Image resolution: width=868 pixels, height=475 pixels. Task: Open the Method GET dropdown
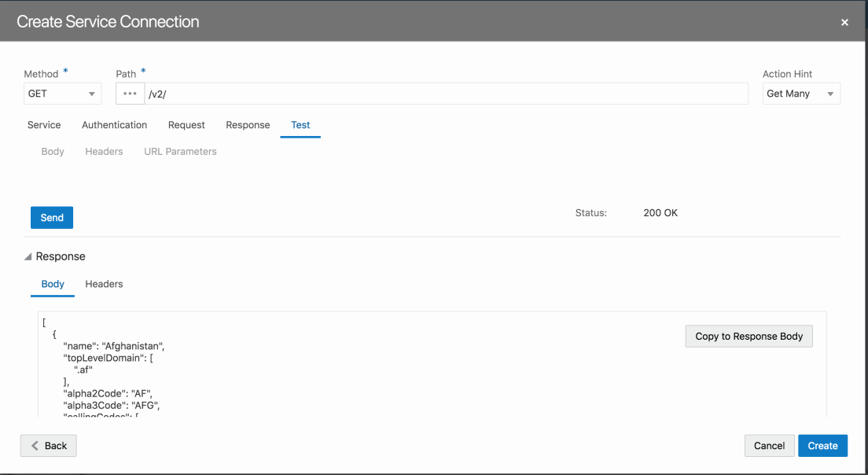(62, 94)
